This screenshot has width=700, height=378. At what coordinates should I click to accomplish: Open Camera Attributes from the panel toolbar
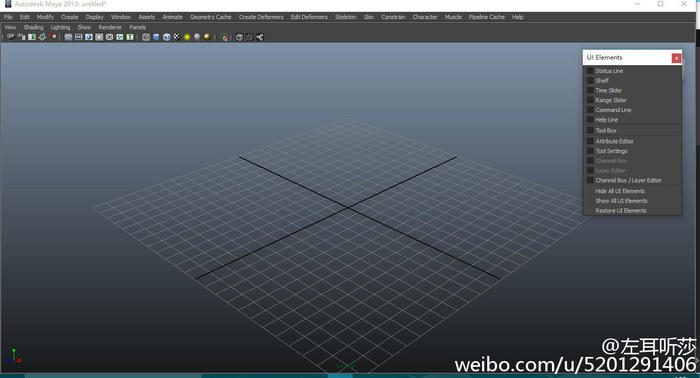[x=21, y=37]
